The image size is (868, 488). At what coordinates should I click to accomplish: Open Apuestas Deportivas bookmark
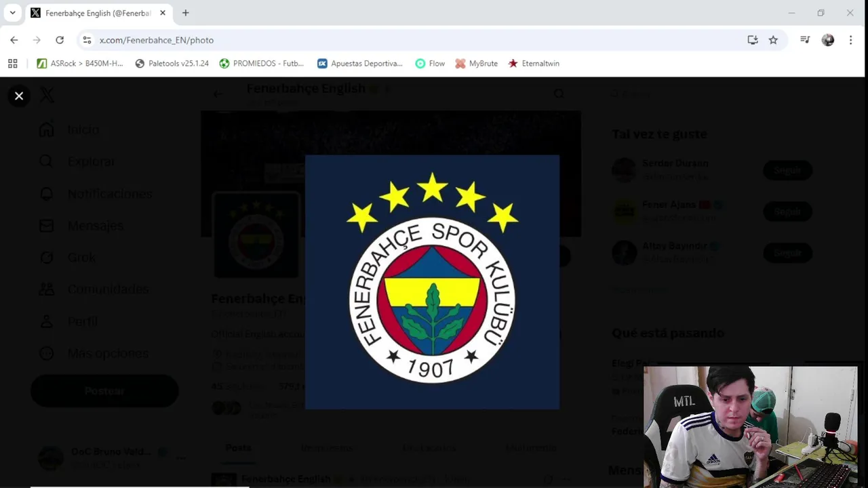360,63
